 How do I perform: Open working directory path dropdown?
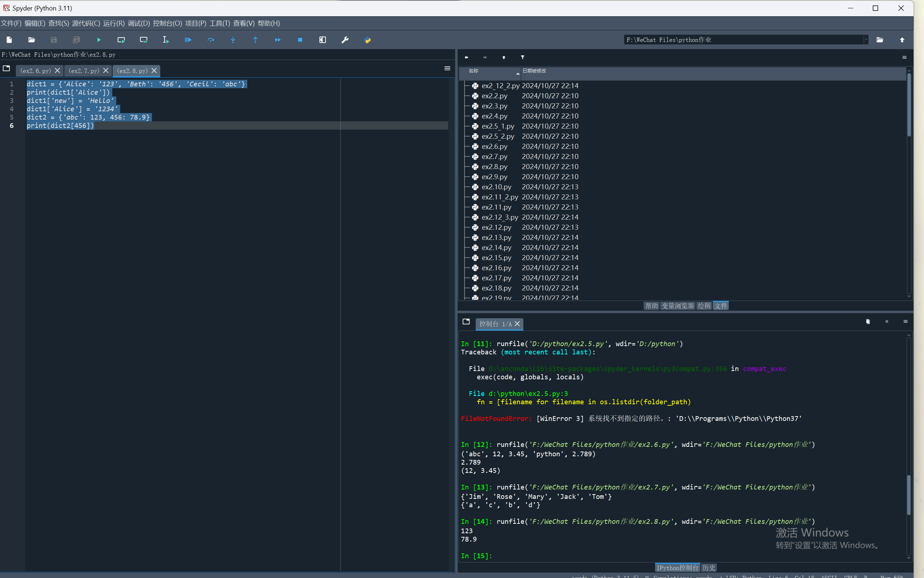click(866, 40)
